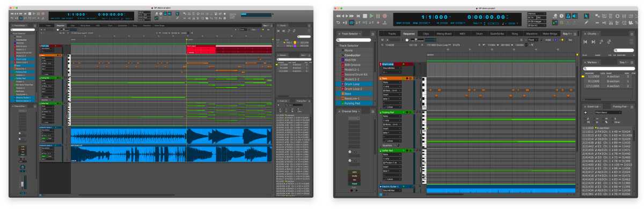Click the green highlighted icon below the metronome row
The height and width of the screenshot is (209, 644).
click(555, 23)
